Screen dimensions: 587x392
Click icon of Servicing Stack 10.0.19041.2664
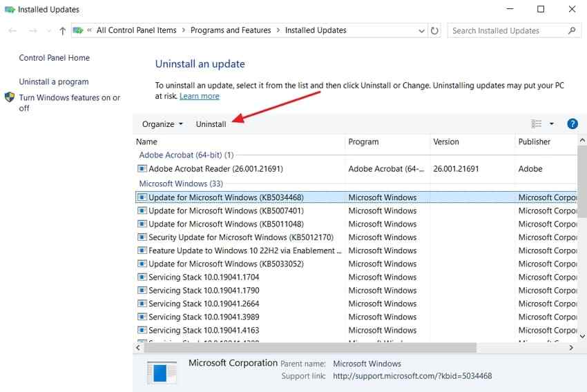pyautogui.click(x=142, y=304)
